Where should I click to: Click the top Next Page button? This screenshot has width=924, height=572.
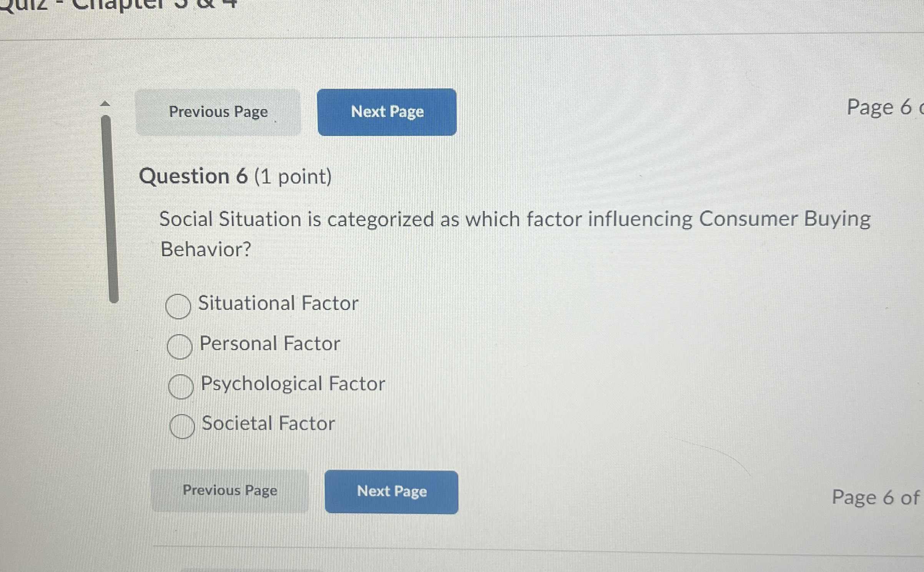(x=387, y=112)
